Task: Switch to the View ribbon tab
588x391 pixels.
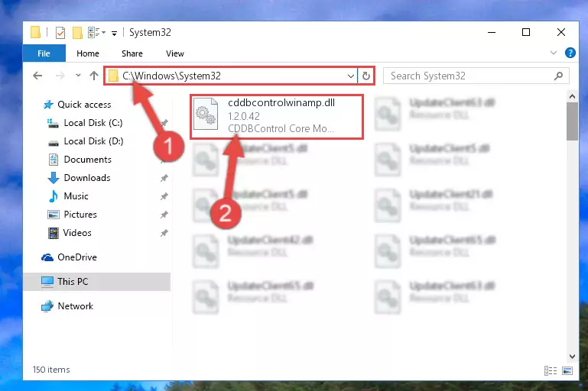Action: point(175,53)
